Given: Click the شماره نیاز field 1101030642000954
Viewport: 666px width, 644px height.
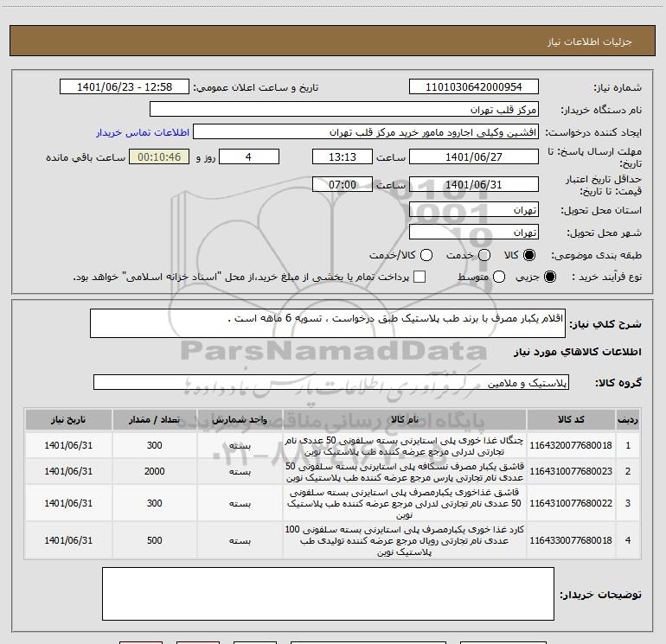Looking at the screenshot, I should pos(474,87).
